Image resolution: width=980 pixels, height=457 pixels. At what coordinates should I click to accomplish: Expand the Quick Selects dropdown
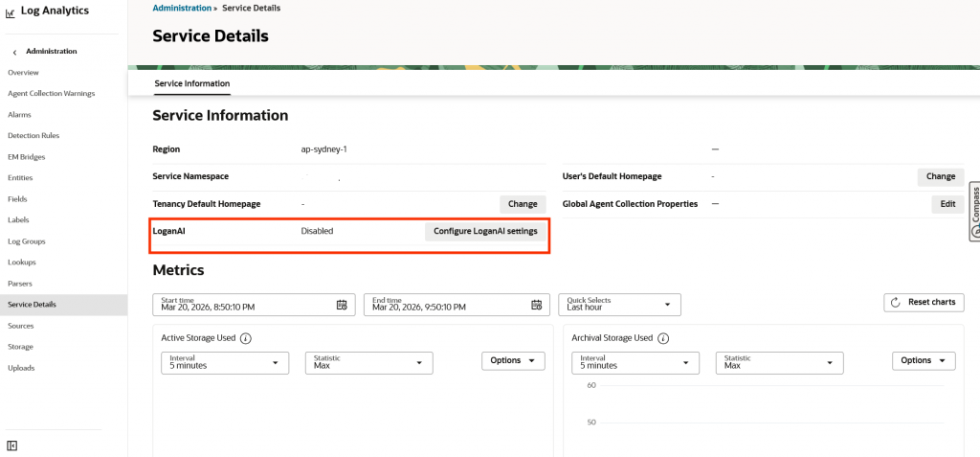pyautogui.click(x=619, y=305)
